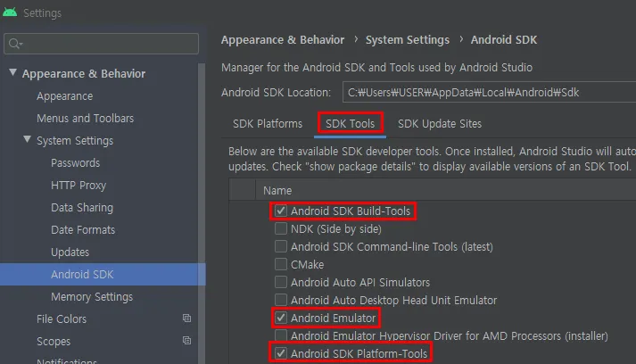Uncheck Android SDK Platform-Tools
Screen dimensions: 636x364
[281, 354]
